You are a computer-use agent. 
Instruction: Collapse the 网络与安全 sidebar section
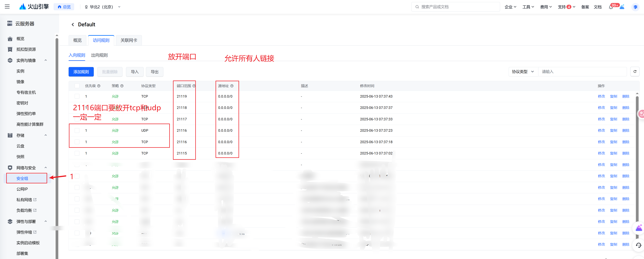tap(46, 168)
